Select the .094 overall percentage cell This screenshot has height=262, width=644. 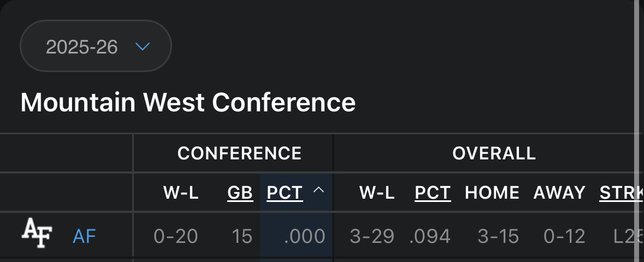coord(430,236)
